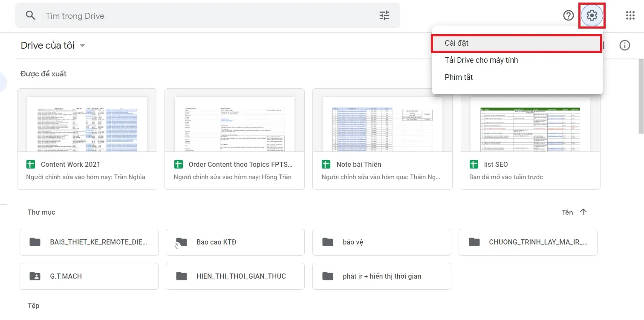The height and width of the screenshot is (320, 644).
Task: Click the Tệp section label
Action: tap(34, 306)
